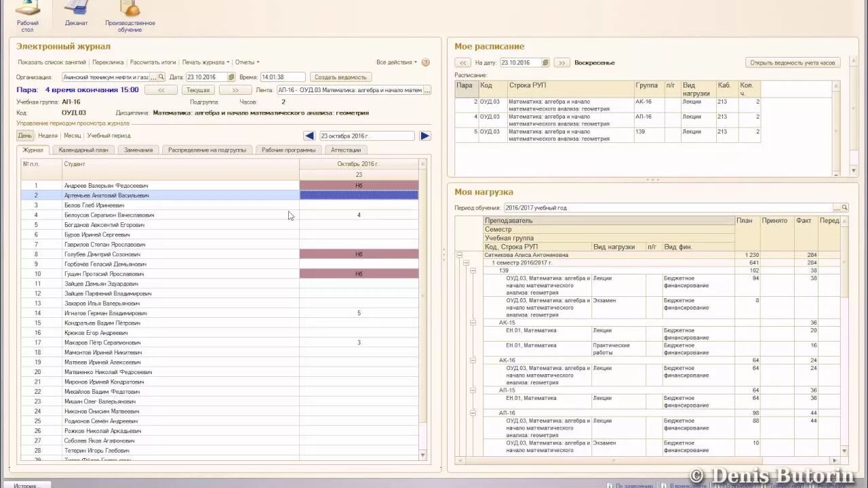Select student Тетерин Игорь Глебович row
The width and height of the screenshot is (868, 488).
tap(220, 450)
